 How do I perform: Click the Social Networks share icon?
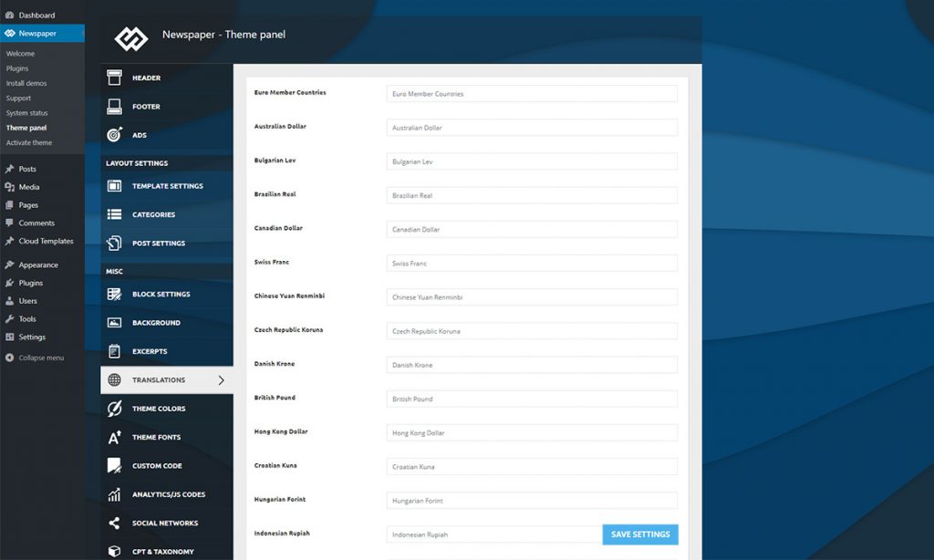pyautogui.click(x=114, y=524)
